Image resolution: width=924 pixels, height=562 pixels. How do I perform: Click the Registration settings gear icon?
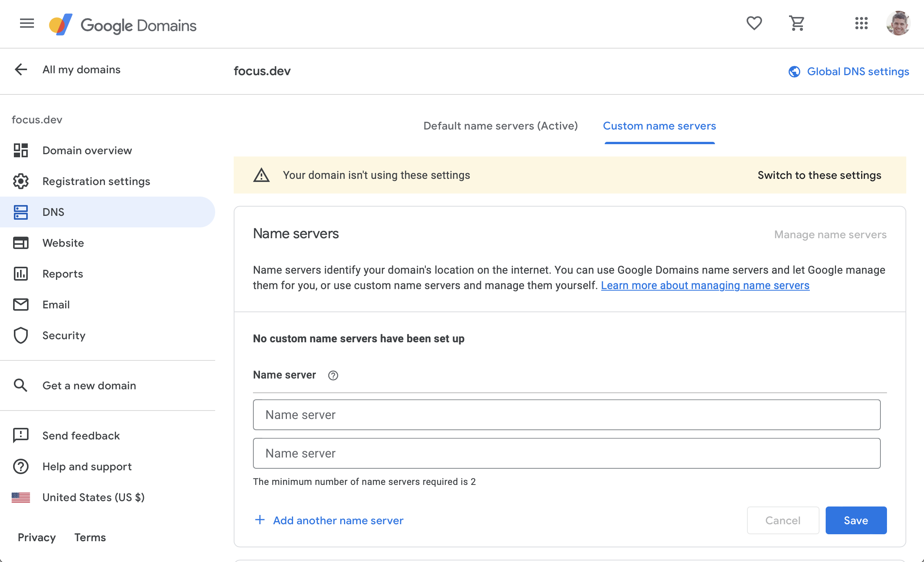point(21,181)
